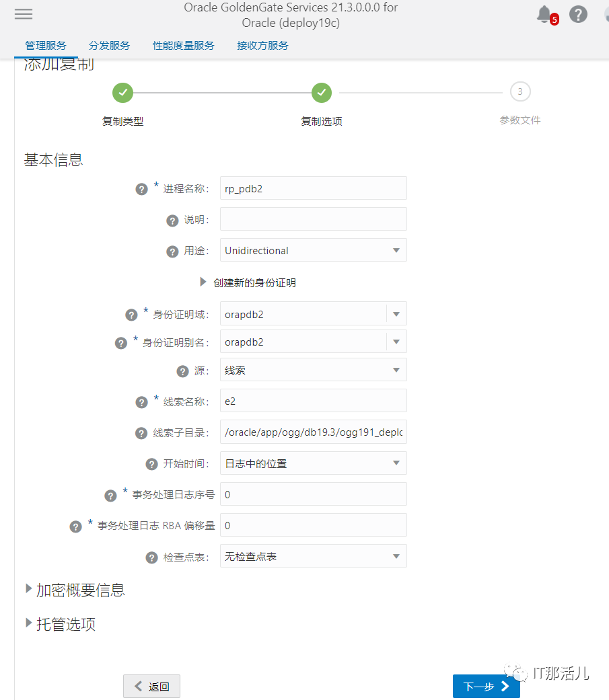Viewport: 609px width, 700px height.
Task: Click help icon for 检查点表
Action: 152,557
